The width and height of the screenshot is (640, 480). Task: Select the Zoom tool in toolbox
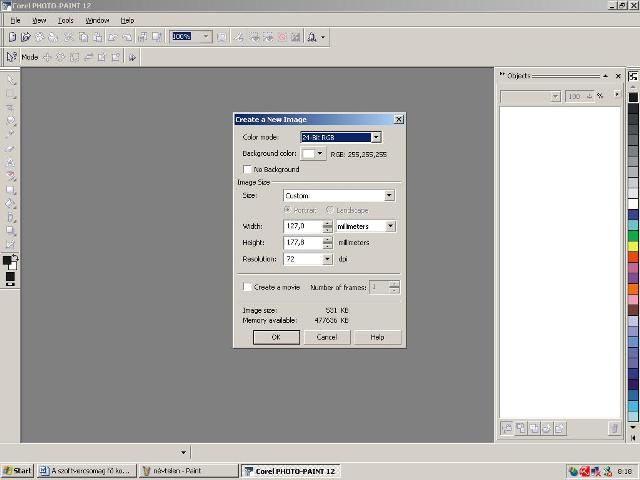(x=11, y=121)
